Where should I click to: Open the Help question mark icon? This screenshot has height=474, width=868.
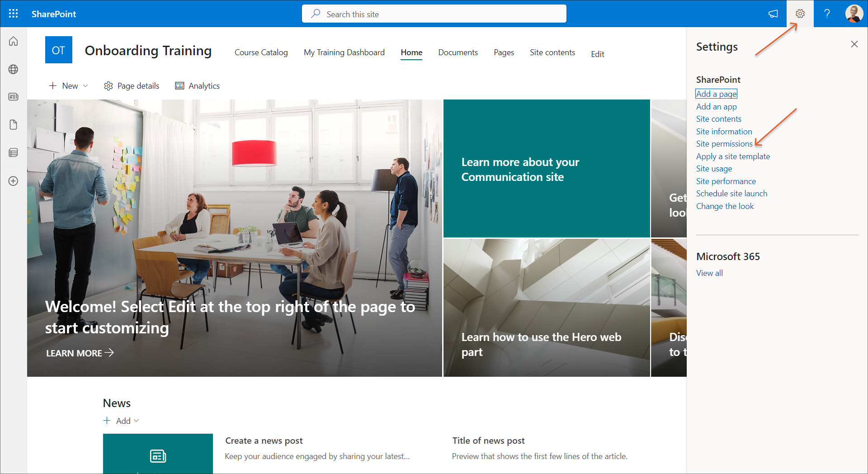click(x=827, y=14)
